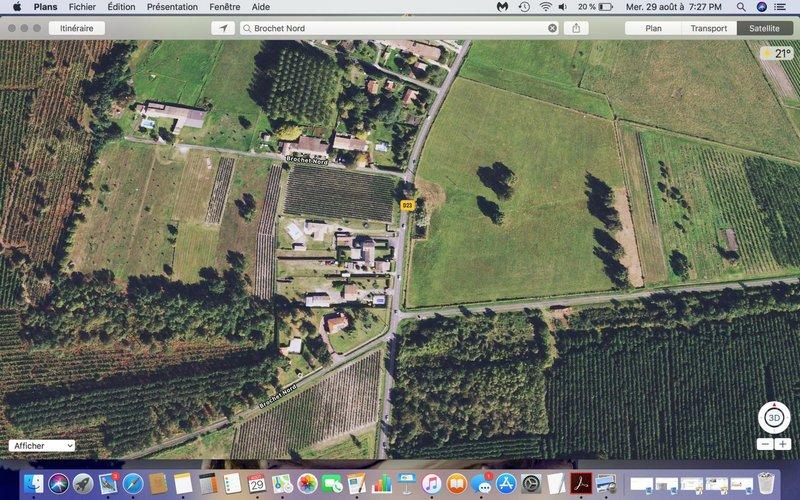The image size is (800, 500).
Task: Click the Share icon in the toolbar
Action: [x=576, y=28]
